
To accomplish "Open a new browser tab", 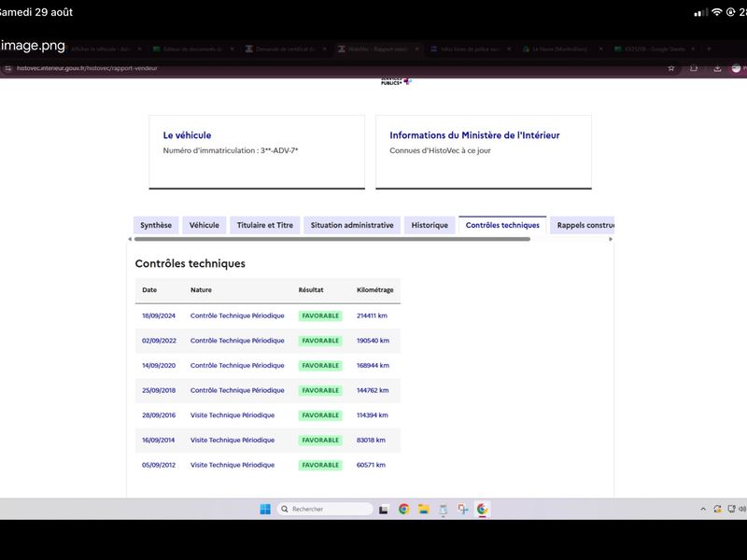I will pos(709,49).
